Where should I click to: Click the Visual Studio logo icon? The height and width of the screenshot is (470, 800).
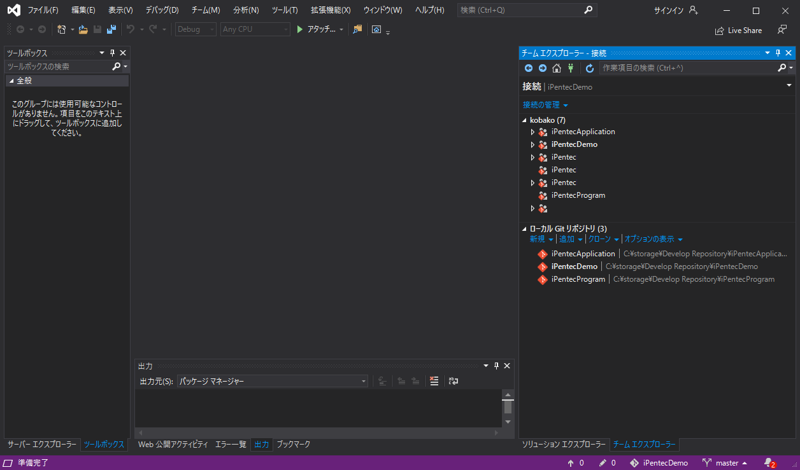pyautogui.click(x=14, y=10)
